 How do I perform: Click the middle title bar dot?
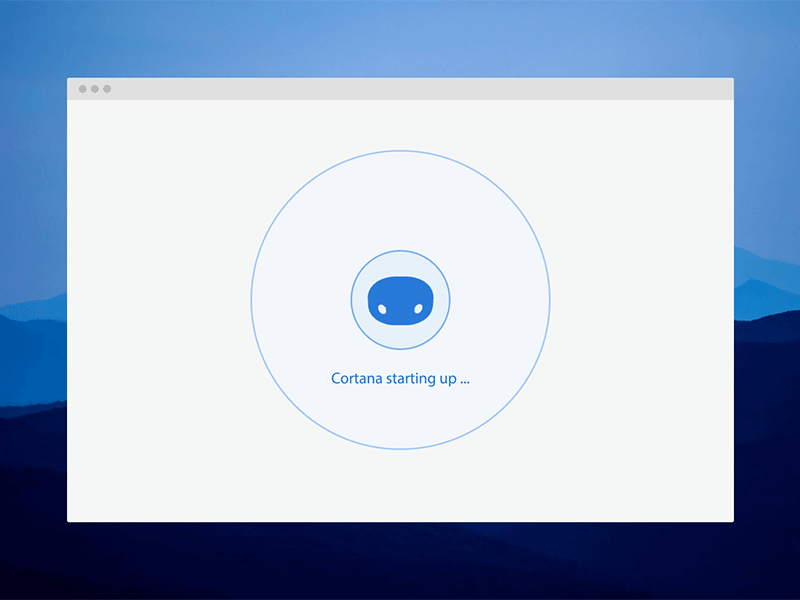93,88
